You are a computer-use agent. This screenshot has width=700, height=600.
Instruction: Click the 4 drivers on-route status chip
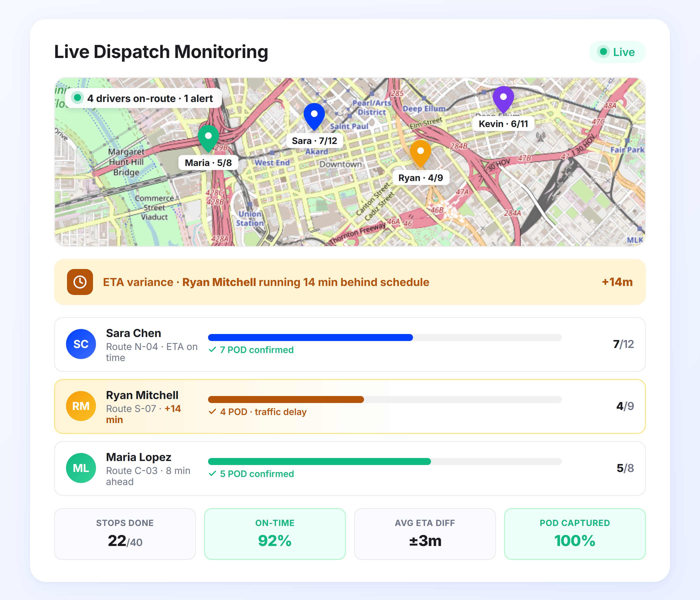tap(143, 98)
